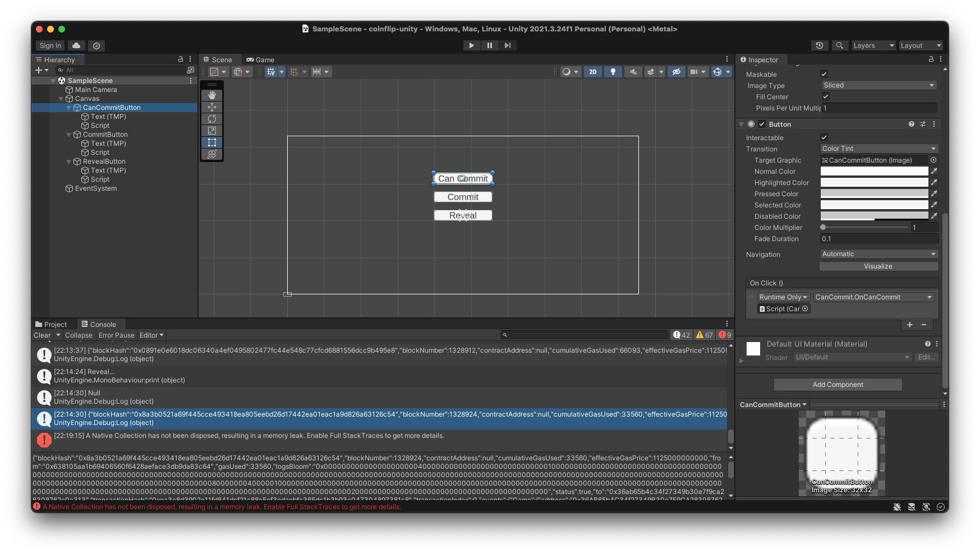Toggle 2D view mode in Scene
980x554 pixels.
[x=593, y=72]
